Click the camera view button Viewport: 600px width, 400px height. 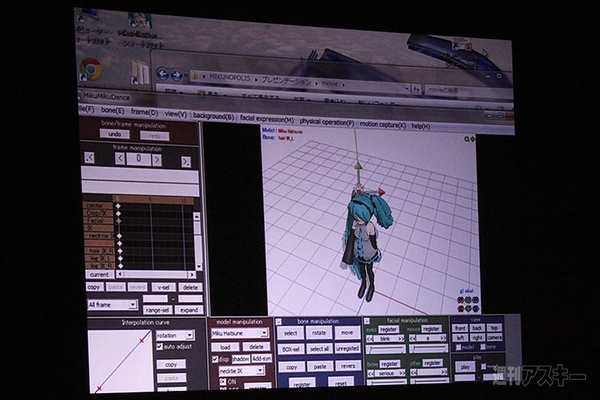point(495,338)
